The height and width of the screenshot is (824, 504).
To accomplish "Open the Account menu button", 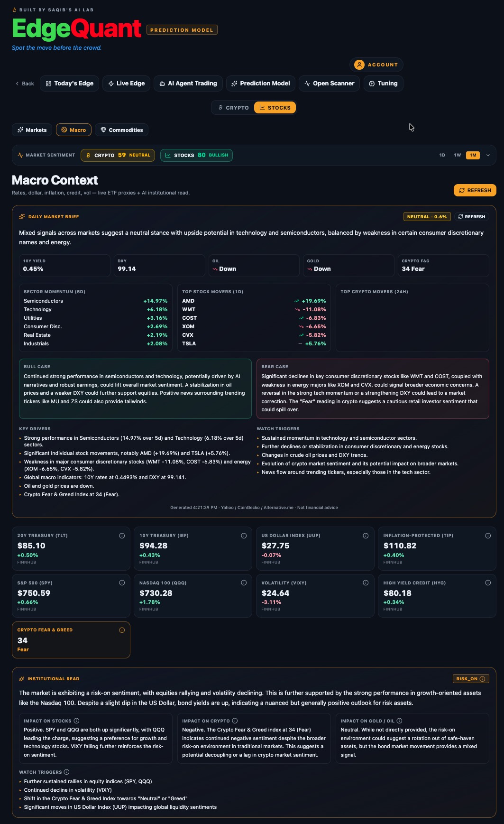I will click(376, 65).
